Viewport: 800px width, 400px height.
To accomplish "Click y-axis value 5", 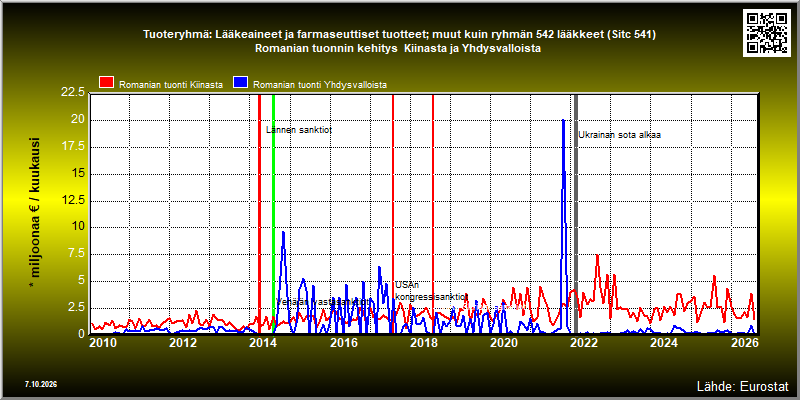I will [x=81, y=281].
